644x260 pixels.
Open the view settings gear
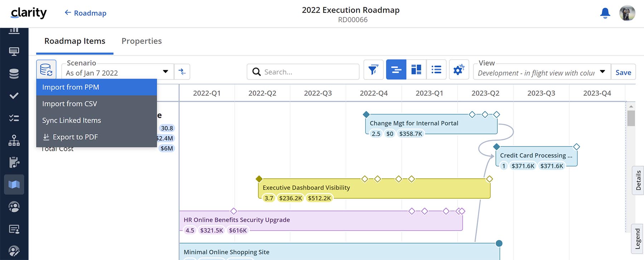(x=459, y=69)
